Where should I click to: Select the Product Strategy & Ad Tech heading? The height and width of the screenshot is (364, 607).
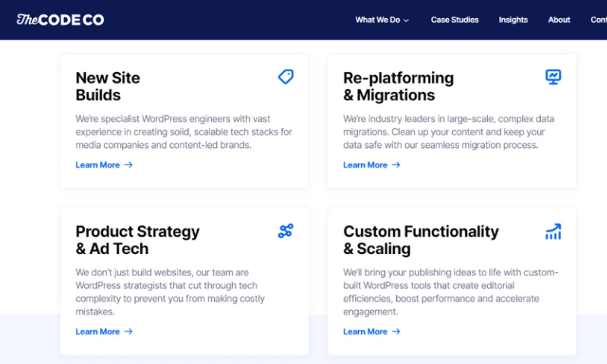[137, 240]
